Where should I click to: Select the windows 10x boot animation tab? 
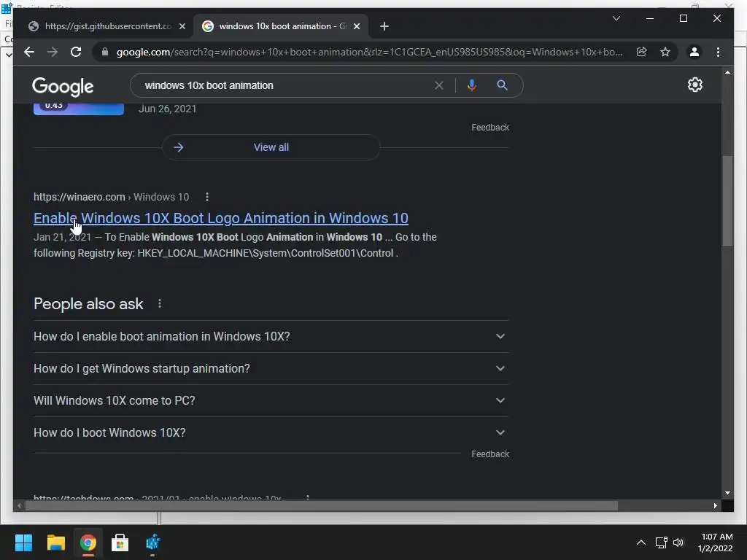pos(282,26)
